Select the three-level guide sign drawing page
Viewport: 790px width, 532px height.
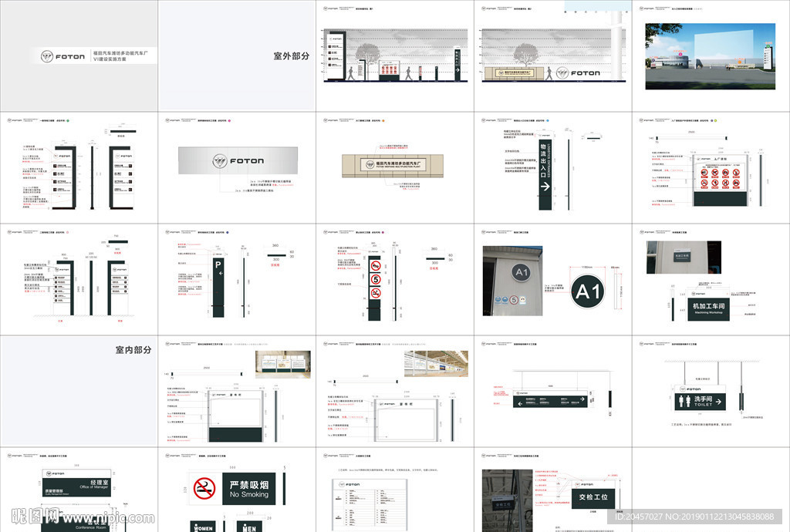pyautogui.click(x=79, y=280)
